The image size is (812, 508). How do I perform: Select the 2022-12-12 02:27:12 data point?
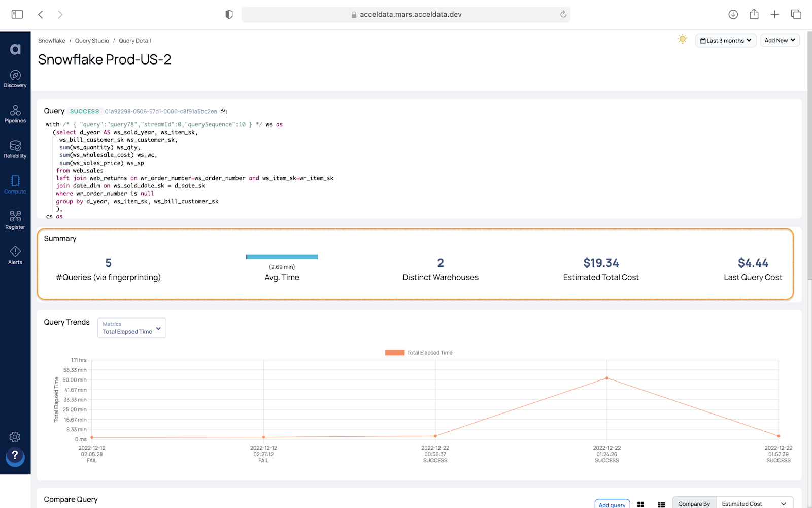(x=263, y=437)
